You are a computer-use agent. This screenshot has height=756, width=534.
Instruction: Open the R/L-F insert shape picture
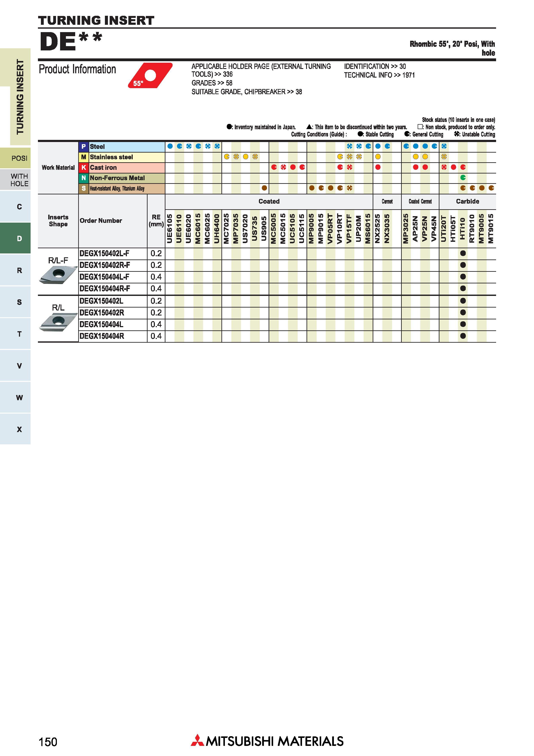coord(58,275)
